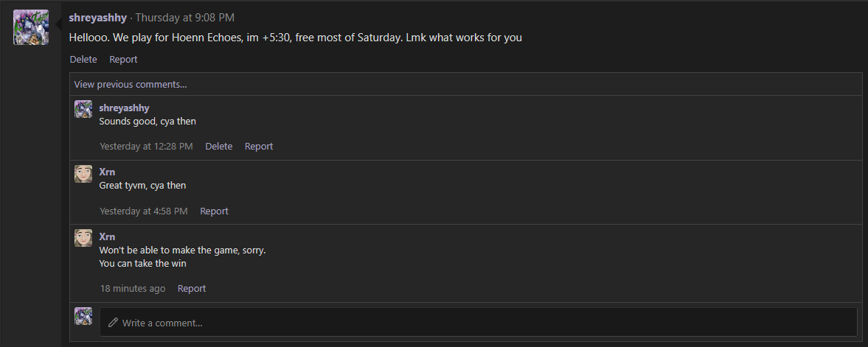
Task: Click the Write a comment text field
Action: pos(478,323)
